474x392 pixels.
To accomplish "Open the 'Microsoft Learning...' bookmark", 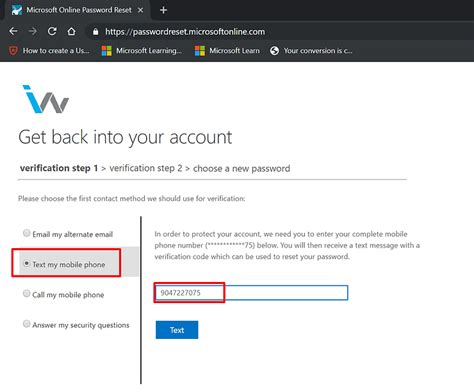I will coord(142,51).
